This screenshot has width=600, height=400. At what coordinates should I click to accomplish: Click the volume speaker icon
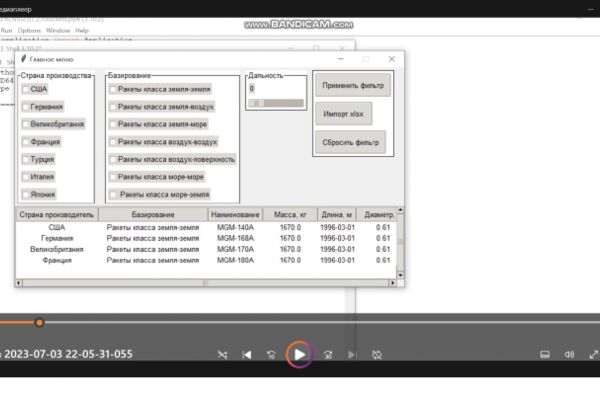click(569, 355)
